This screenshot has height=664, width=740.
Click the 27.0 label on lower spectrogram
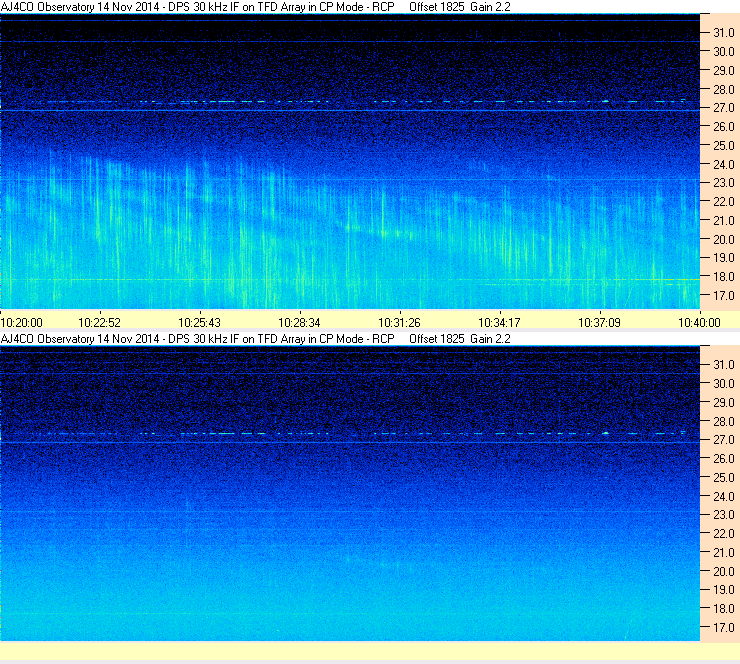coord(723,440)
